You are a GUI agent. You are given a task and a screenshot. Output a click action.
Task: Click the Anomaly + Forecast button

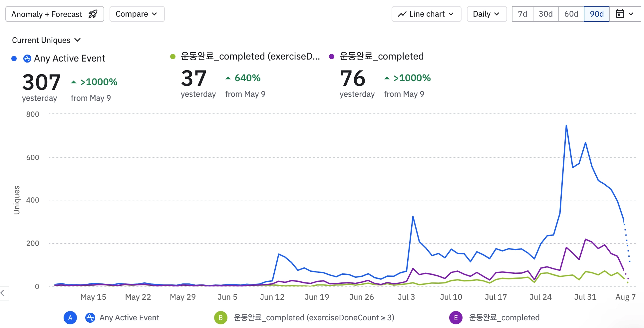coord(55,14)
